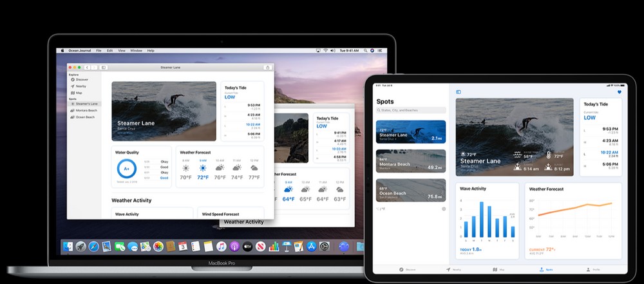Open Montara Beach in Mac sidebar

(x=86, y=110)
